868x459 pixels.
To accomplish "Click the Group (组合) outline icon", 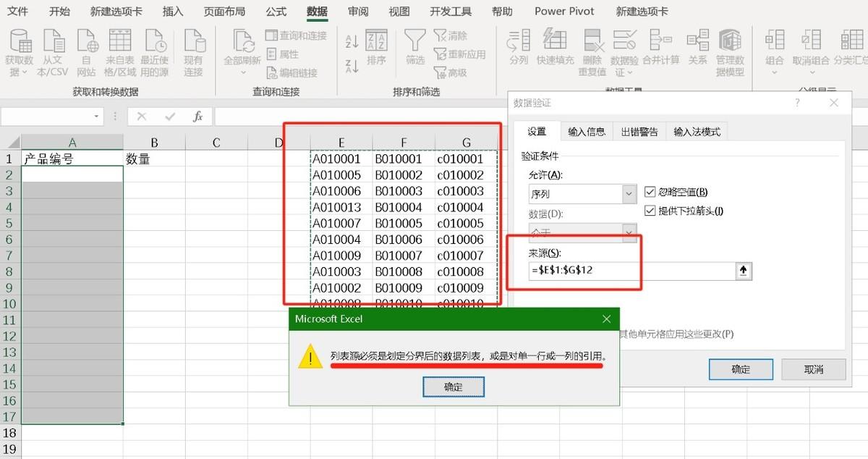I will click(x=775, y=41).
